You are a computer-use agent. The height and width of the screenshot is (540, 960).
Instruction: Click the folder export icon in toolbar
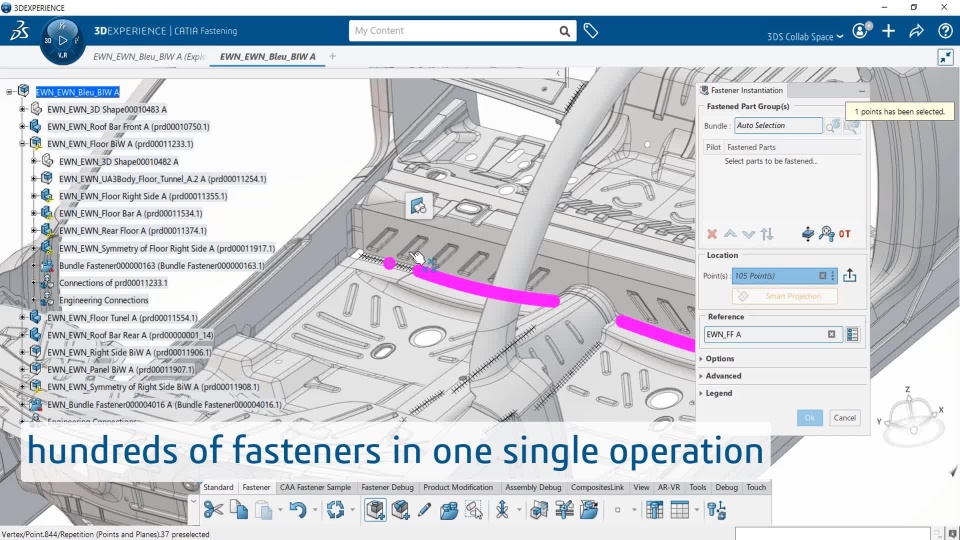click(589, 509)
